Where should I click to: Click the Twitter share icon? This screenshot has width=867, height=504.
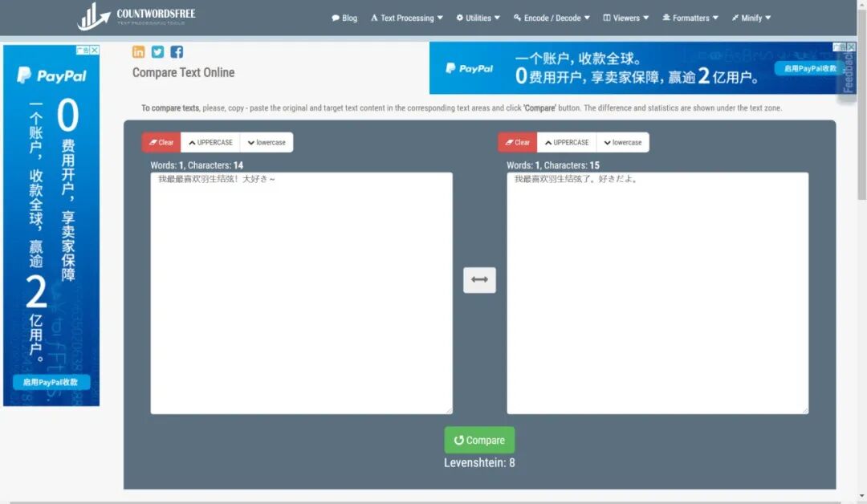(157, 51)
